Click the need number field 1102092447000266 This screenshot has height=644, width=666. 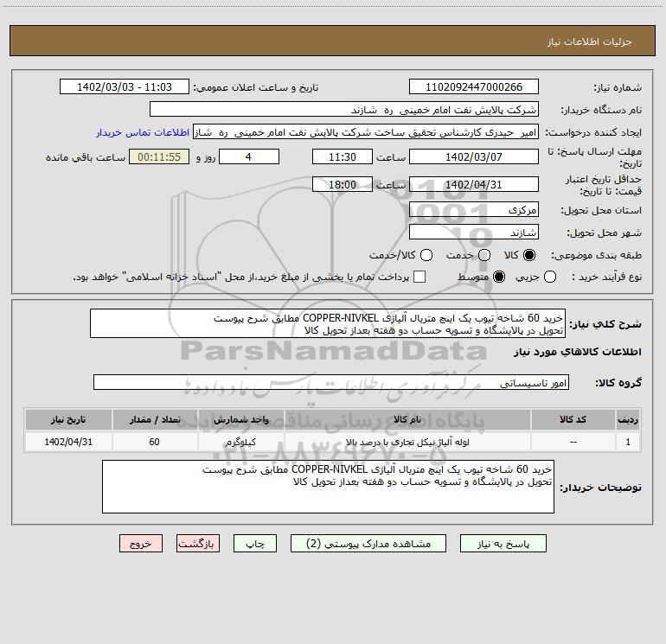474,87
